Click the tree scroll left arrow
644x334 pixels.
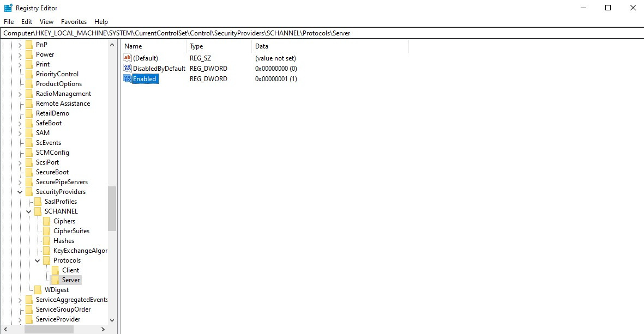pos(5,330)
